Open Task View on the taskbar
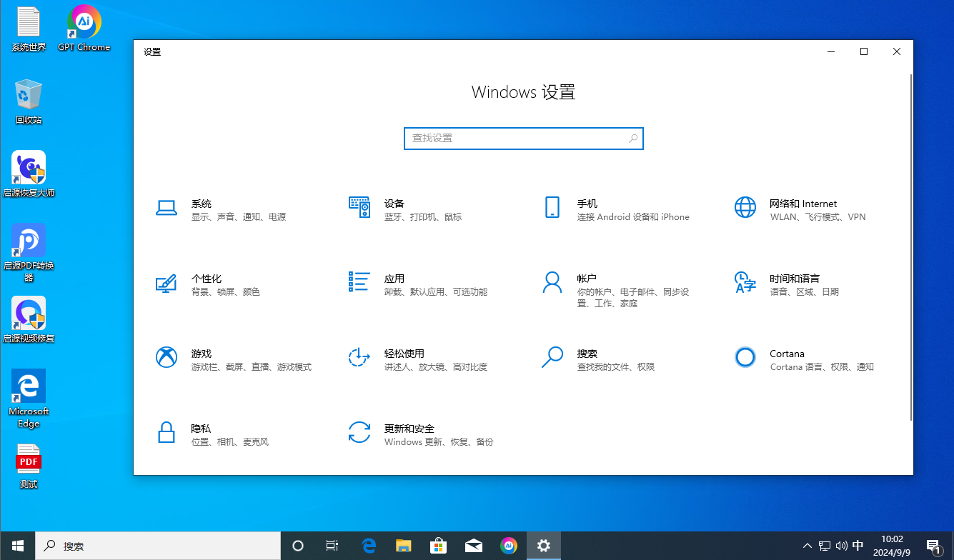Viewport: 954px width, 560px height. 332,546
